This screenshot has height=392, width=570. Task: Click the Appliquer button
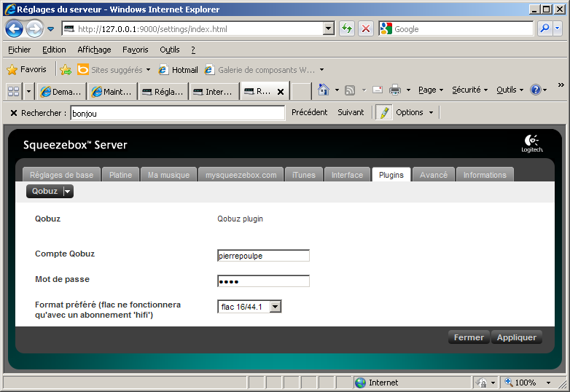[517, 337]
